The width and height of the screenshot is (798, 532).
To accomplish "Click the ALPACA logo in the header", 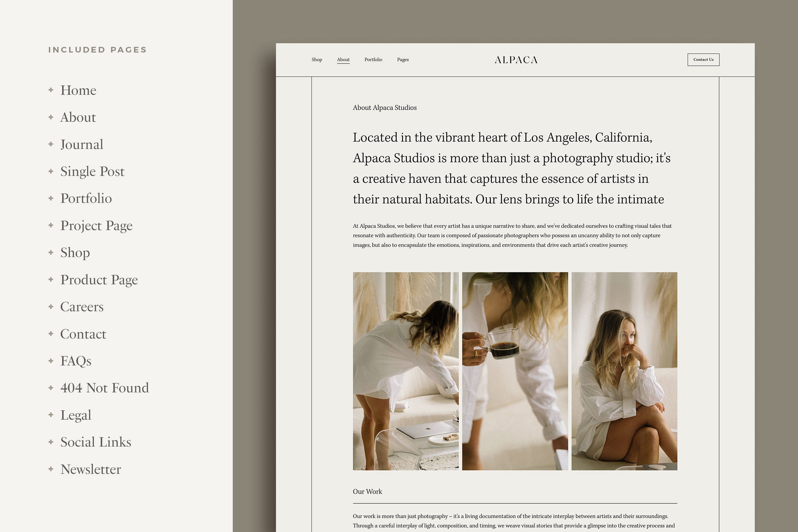I will (x=516, y=60).
